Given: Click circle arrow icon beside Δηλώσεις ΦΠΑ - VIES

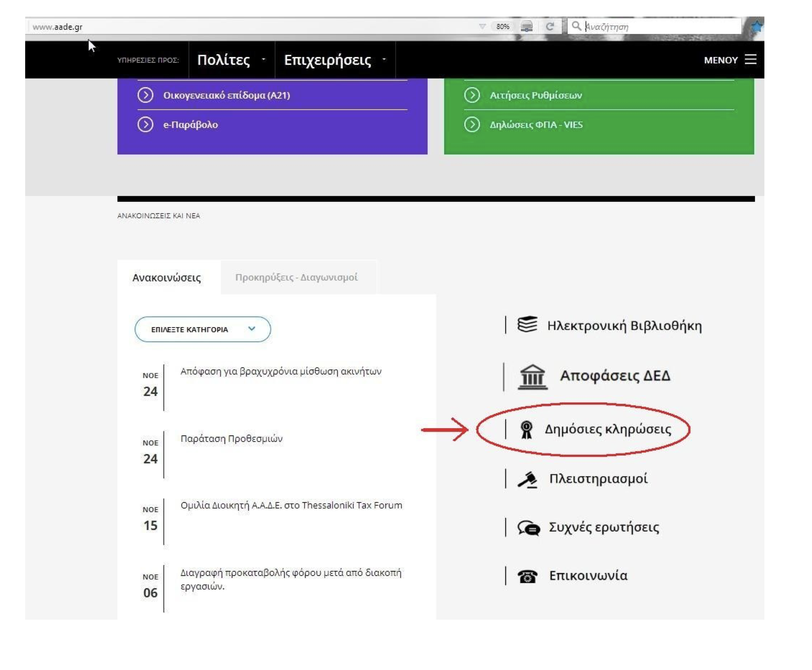Looking at the screenshot, I should pos(472,124).
